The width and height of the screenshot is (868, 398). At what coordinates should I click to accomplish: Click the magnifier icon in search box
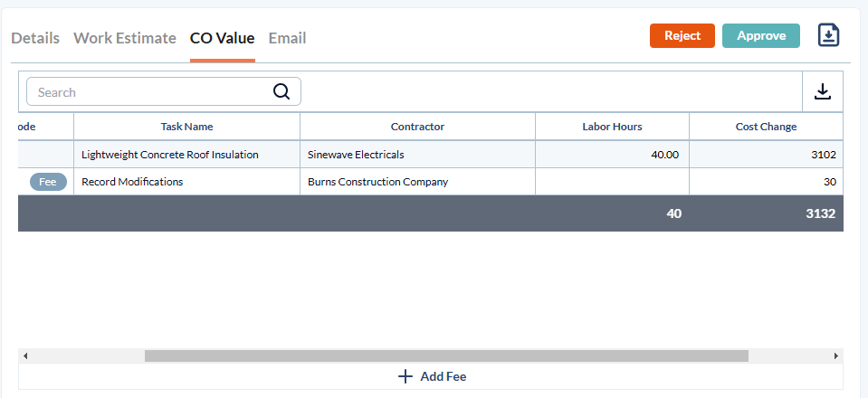281,91
